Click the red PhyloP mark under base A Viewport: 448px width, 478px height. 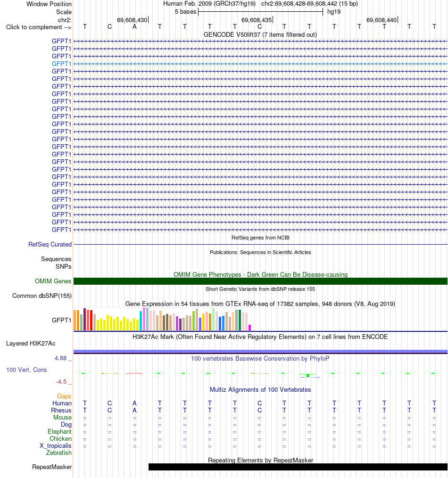[134, 373]
